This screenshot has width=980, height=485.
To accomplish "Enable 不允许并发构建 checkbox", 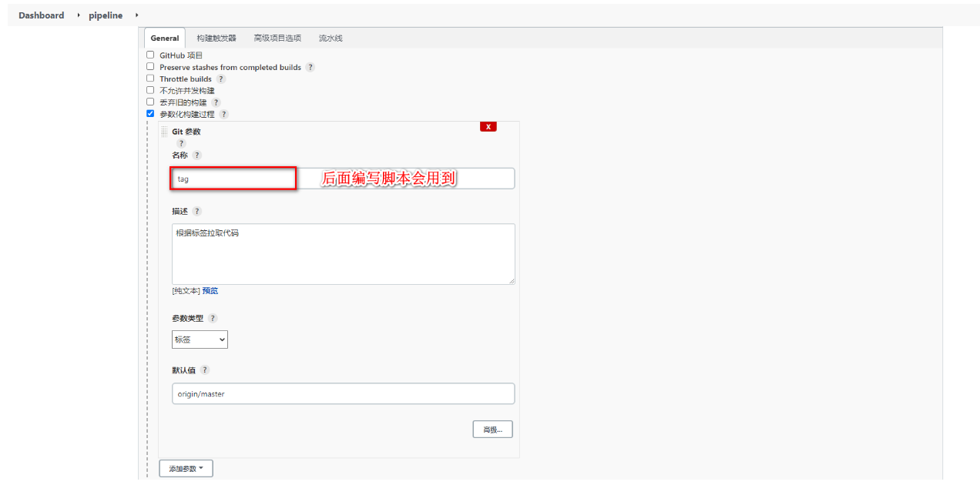I will pyautogui.click(x=150, y=89).
